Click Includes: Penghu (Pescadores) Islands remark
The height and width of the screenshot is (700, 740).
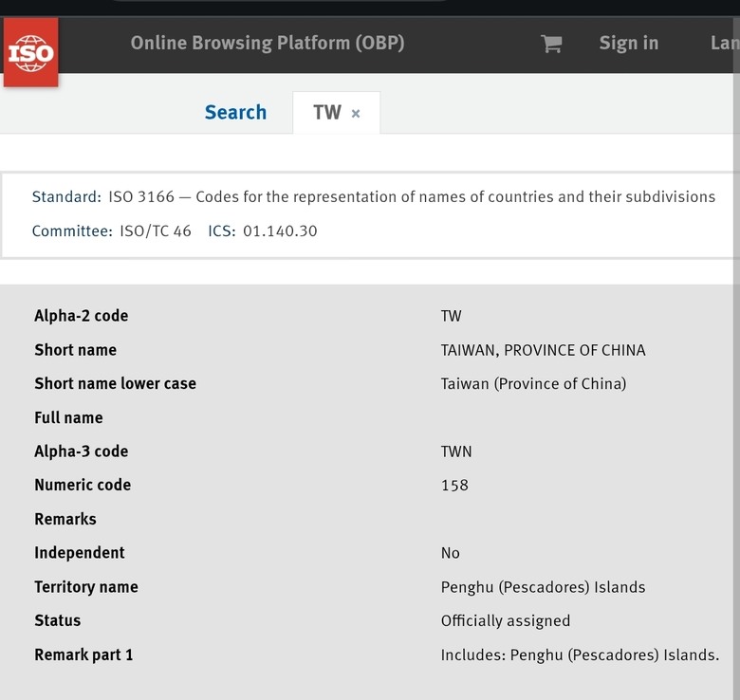(580, 654)
